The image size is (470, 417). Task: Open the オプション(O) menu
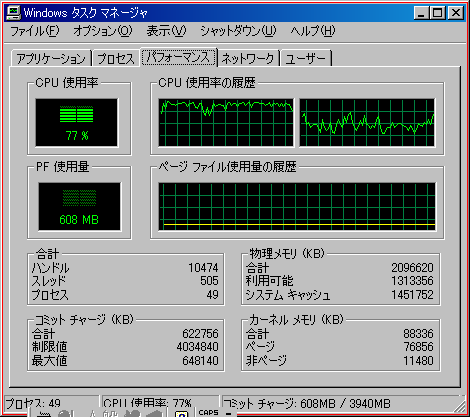103,31
